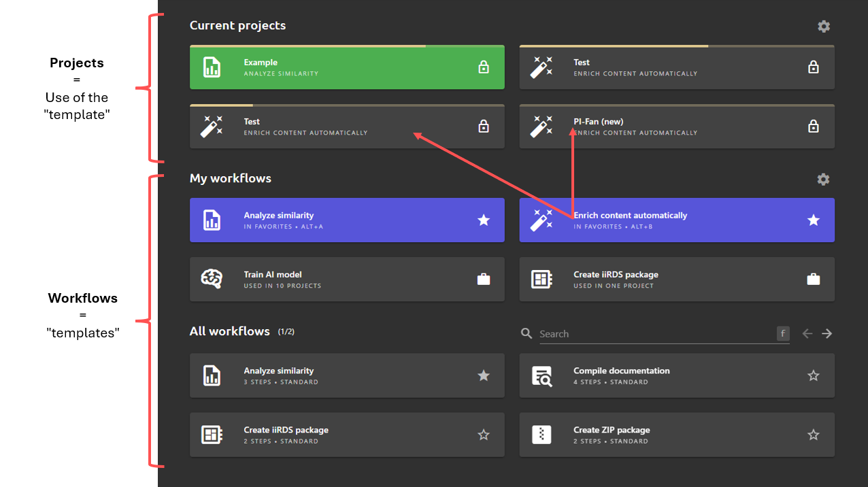
Task: Click the 'IN FAVORITES • ALT+B' label
Action: point(613,226)
